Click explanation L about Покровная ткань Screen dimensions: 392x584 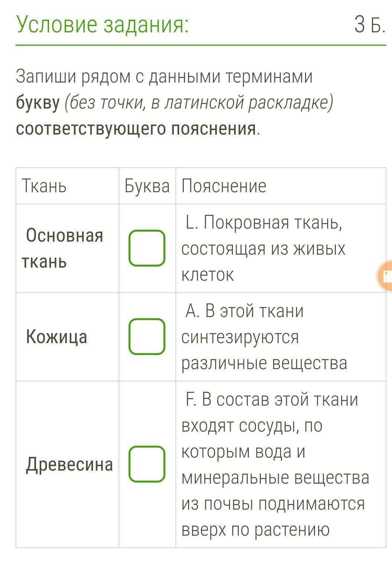pos(263,248)
